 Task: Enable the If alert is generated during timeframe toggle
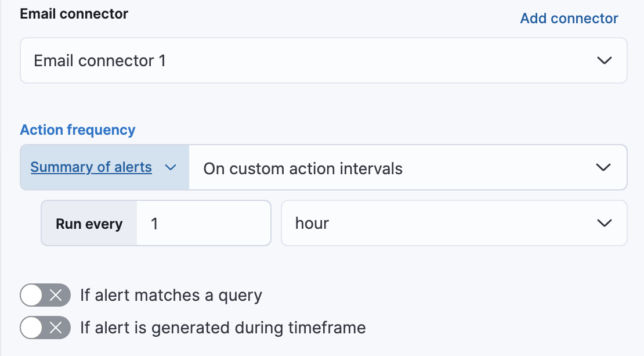click(x=45, y=328)
